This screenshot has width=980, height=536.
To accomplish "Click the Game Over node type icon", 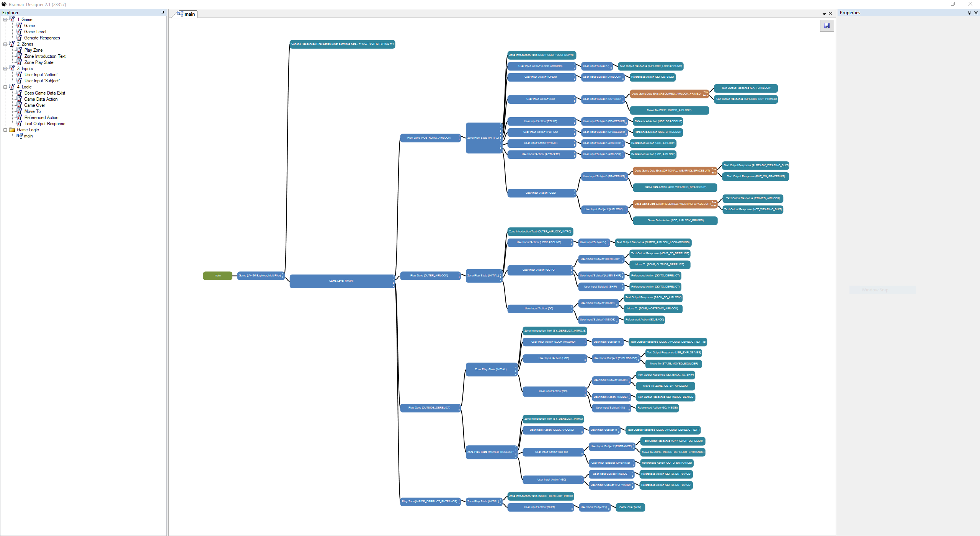I will point(19,105).
